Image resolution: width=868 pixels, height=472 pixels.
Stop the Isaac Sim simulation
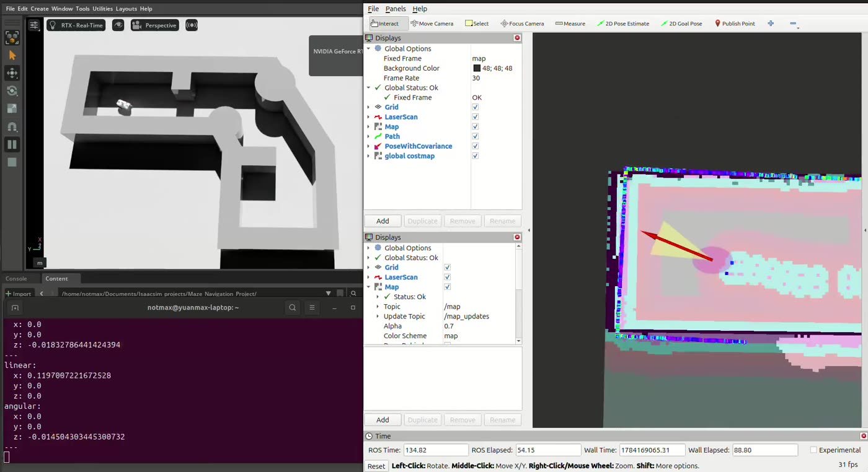(x=12, y=162)
